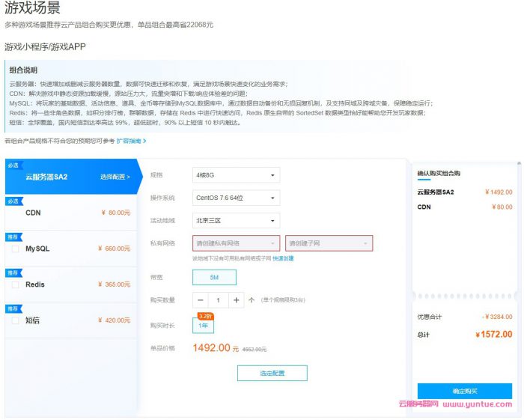The height and width of the screenshot is (420, 524).
Task: Open the 请创建私有网络 dropdown
Action: (236, 243)
